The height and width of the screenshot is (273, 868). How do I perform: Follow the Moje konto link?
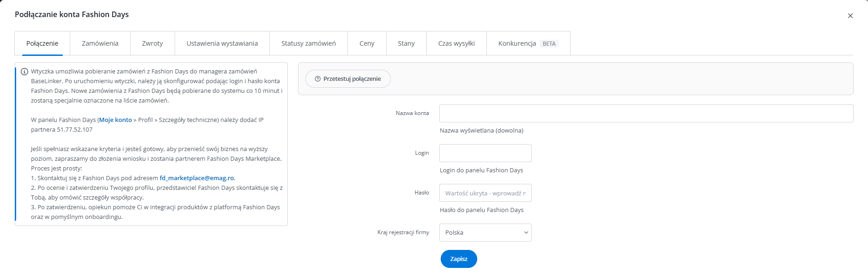coord(115,120)
